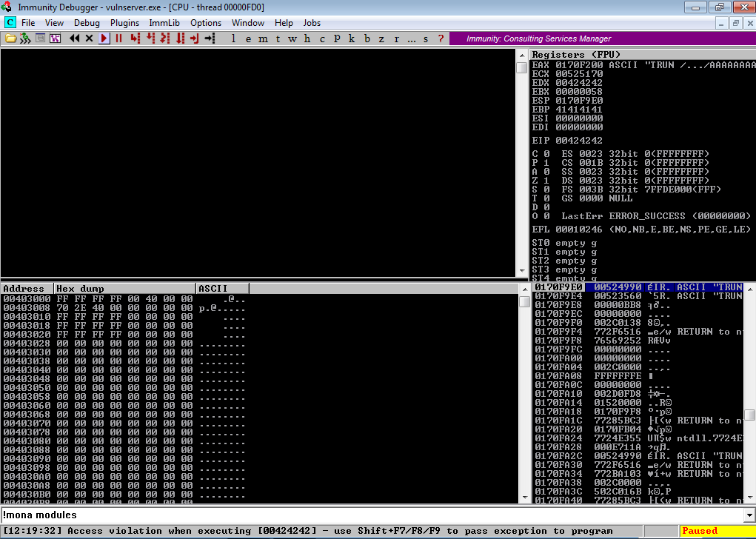
Task: Select stack row 0170F9F4 RETURN entry
Action: 638,331
